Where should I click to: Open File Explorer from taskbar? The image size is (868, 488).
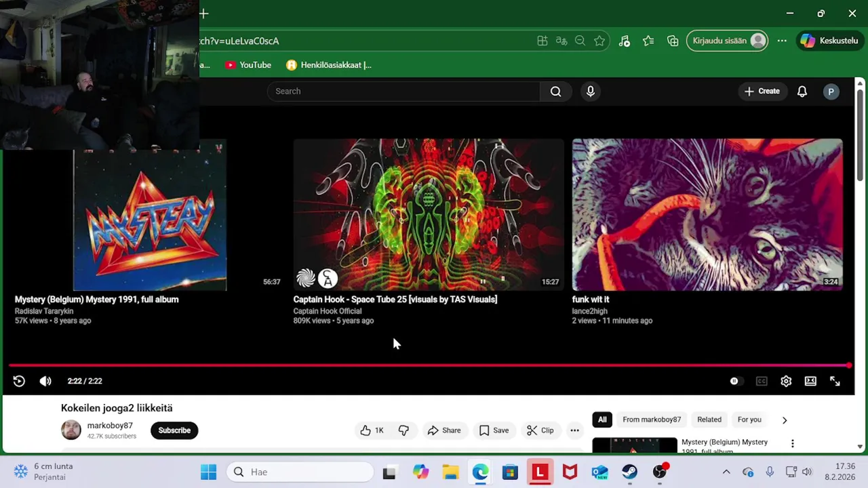451,472
